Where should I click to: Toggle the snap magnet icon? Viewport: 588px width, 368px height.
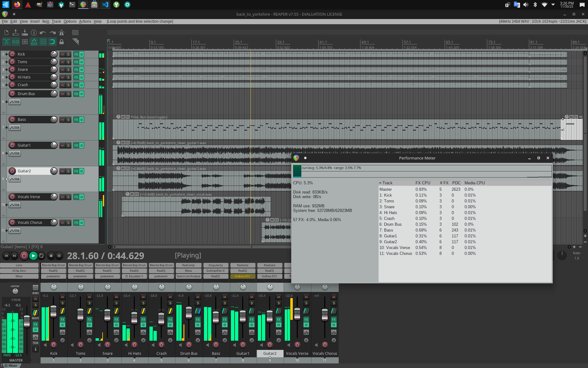(x=52, y=42)
